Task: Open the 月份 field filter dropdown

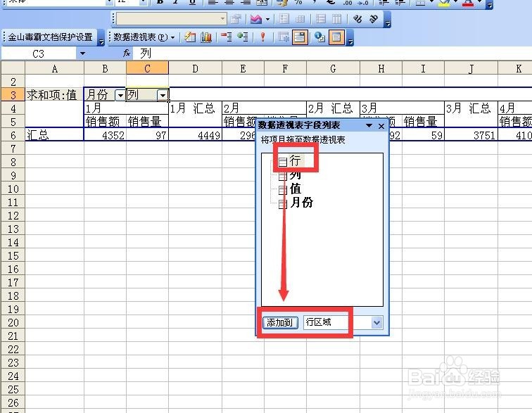Action: pos(120,96)
